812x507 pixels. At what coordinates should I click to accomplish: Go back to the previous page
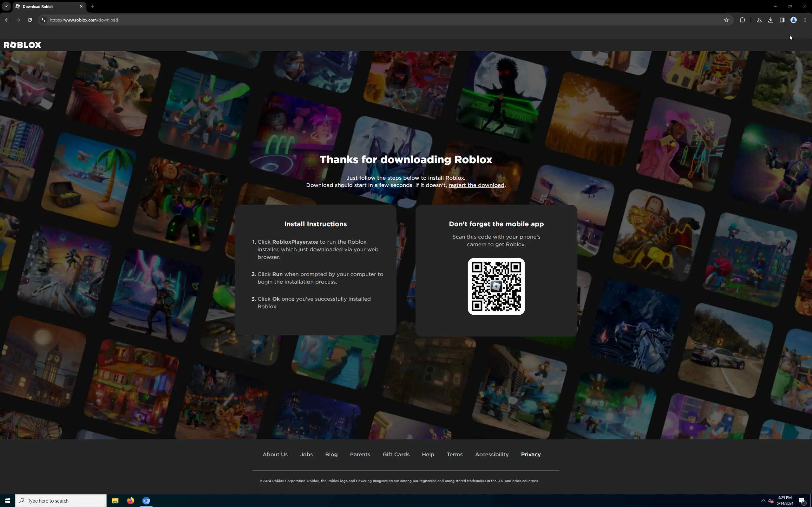click(7, 20)
